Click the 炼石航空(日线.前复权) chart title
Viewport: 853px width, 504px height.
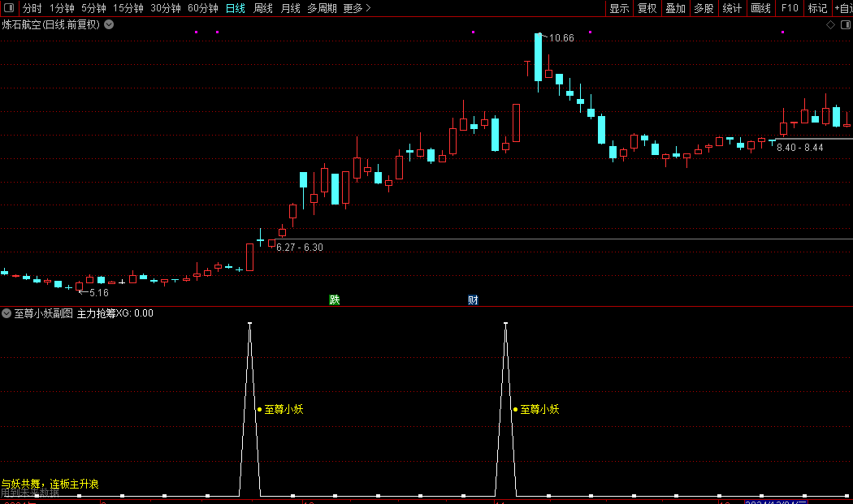[x=50, y=24]
